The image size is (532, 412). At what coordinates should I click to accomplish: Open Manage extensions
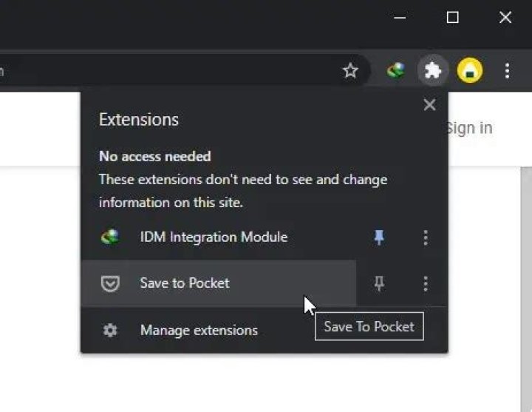pos(265,330)
